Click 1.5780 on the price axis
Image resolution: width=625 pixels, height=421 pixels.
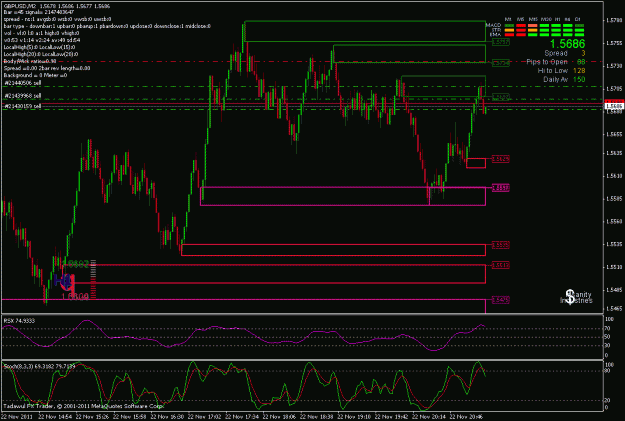pos(614,20)
